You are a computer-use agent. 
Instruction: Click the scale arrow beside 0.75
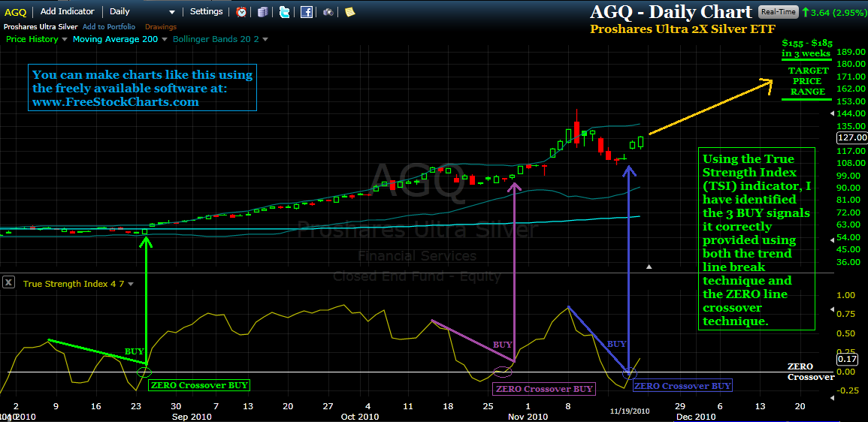833,310
